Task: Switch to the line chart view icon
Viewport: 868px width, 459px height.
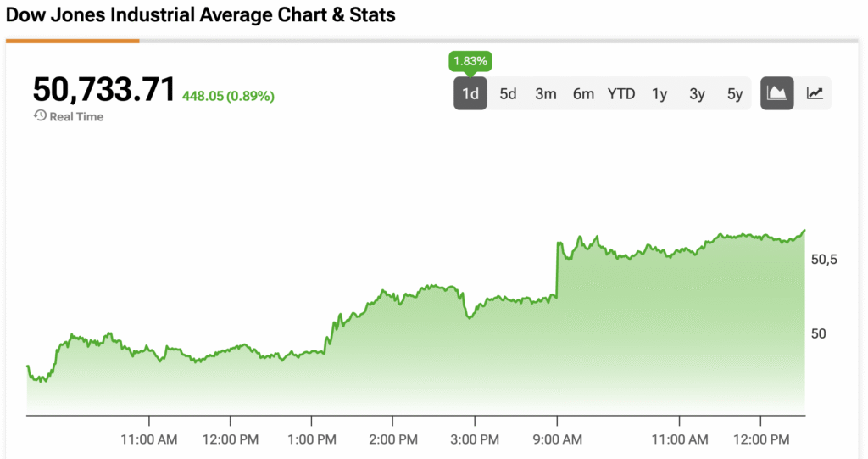Action: coord(815,93)
